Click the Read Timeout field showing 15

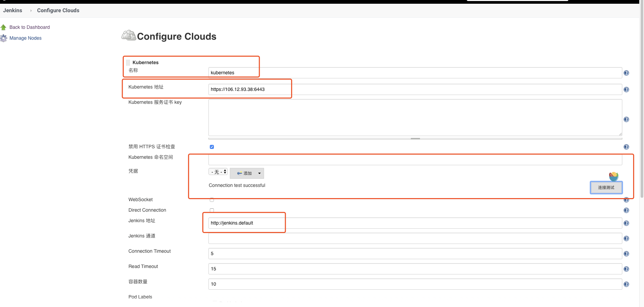pyautogui.click(x=415, y=269)
